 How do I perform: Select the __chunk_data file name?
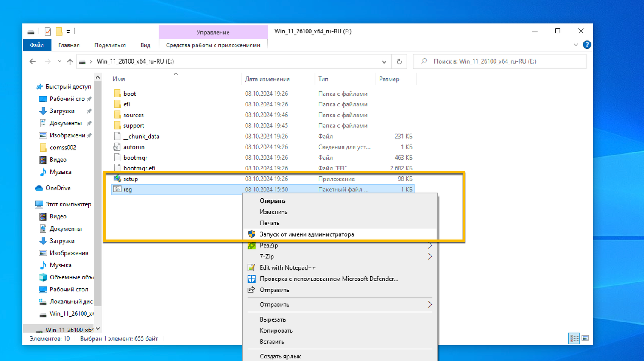point(141,136)
